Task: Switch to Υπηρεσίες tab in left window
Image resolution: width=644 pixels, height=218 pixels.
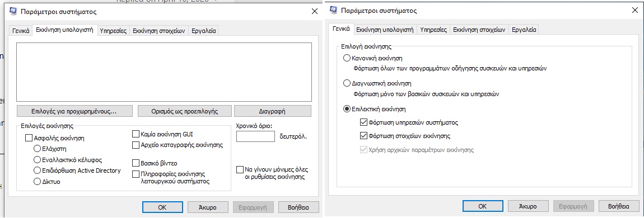Action: click(x=113, y=31)
